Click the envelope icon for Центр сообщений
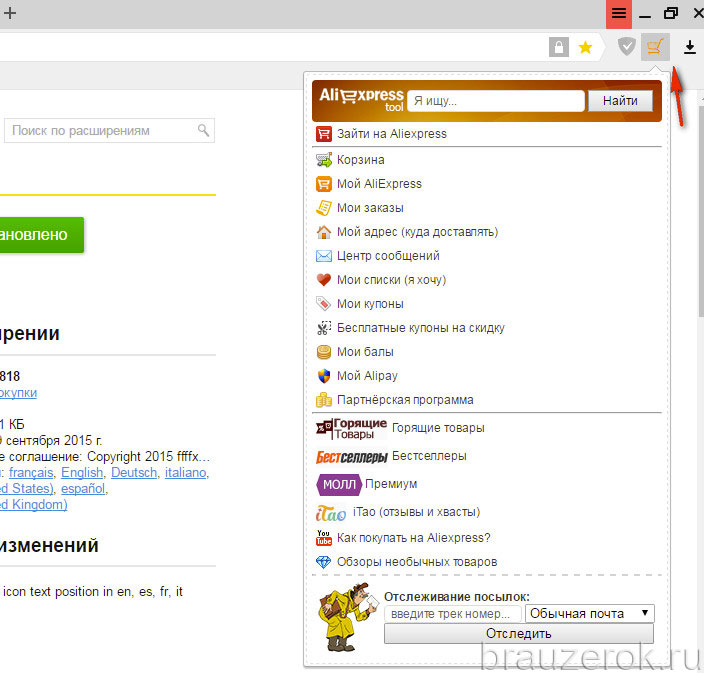The width and height of the screenshot is (704, 673). click(x=323, y=256)
